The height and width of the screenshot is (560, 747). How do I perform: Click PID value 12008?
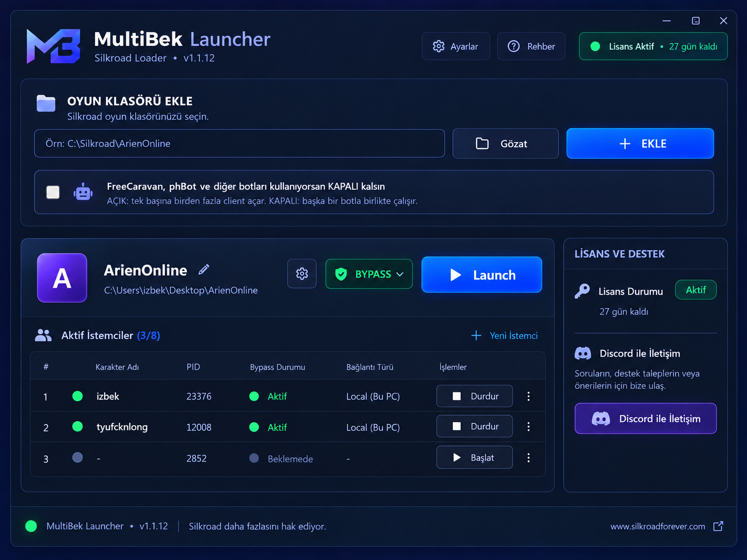pos(199,427)
